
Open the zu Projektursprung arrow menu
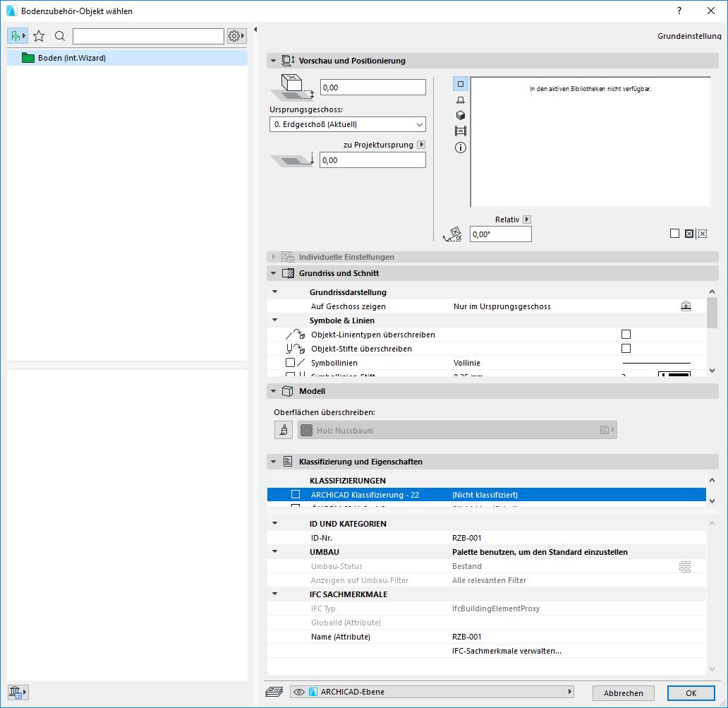(421, 145)
